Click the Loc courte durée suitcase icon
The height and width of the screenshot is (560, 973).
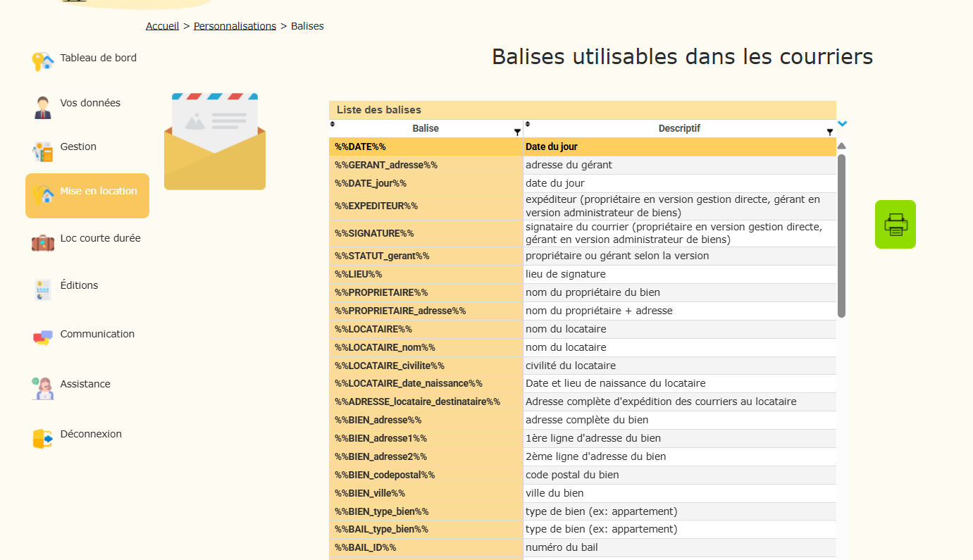[x=43, y=243]
